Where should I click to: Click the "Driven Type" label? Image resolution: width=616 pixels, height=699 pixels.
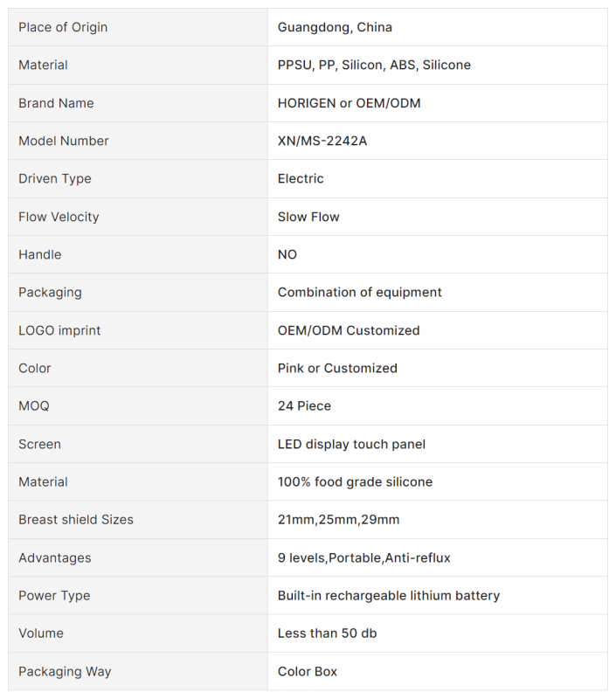click(55, 178)
